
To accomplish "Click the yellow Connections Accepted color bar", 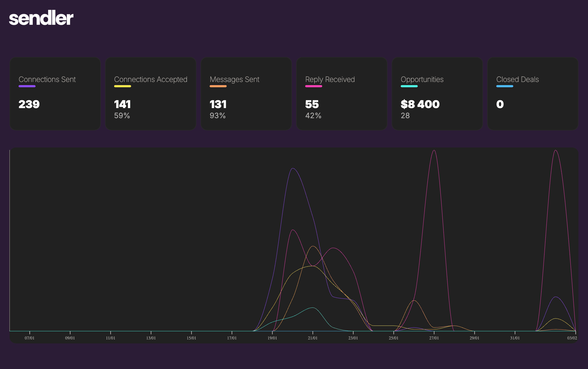I will [x=122, y=86].
